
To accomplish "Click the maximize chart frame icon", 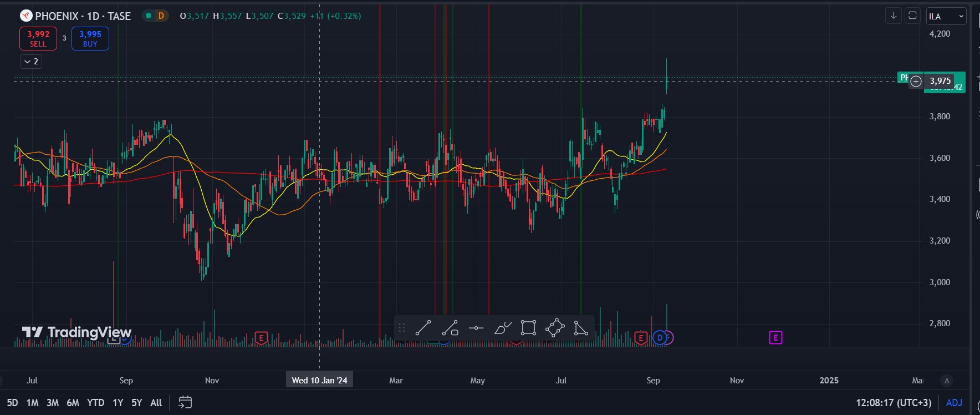I will [x=912, y=16].
